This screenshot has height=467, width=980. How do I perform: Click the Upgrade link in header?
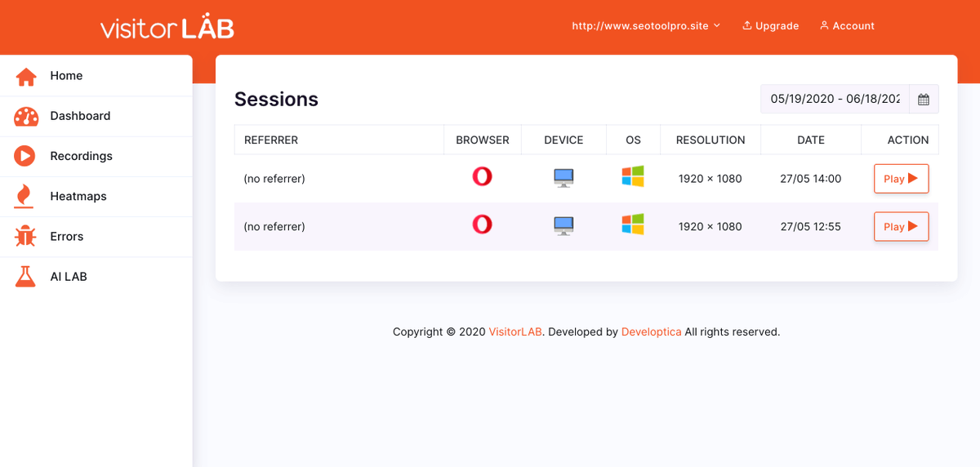(x=770, y=26)
